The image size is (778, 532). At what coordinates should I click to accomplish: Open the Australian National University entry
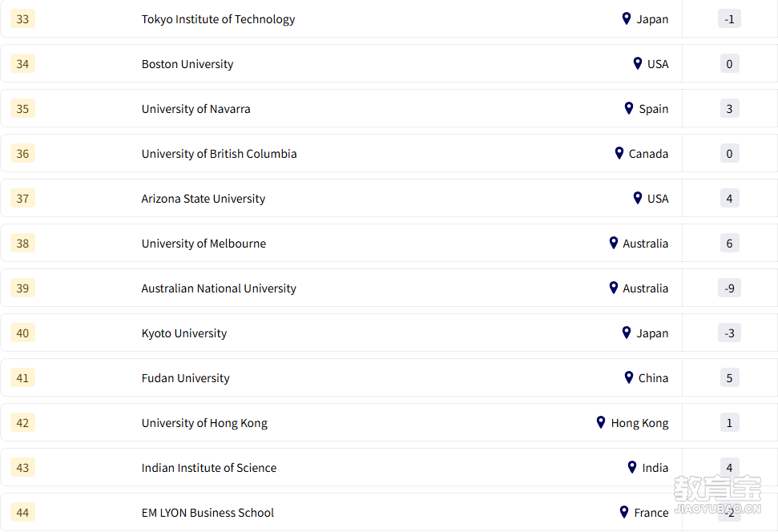219,288
